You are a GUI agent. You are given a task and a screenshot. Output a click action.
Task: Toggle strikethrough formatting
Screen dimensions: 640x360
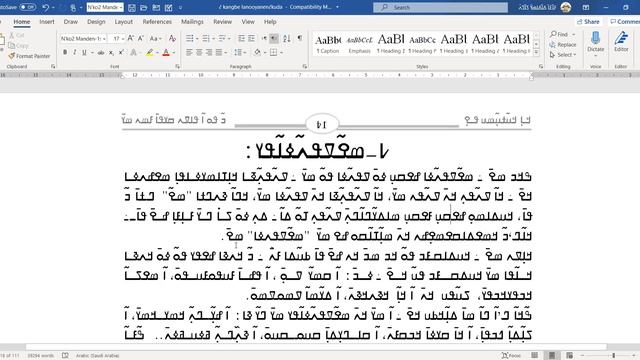click(x=101, y=52)
